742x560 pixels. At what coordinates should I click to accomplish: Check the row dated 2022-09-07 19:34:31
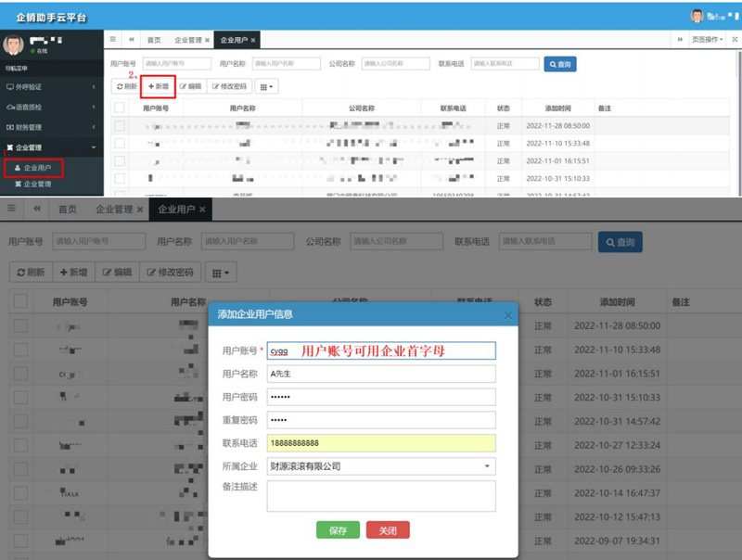pyautogui.click(x=20, y=541)
